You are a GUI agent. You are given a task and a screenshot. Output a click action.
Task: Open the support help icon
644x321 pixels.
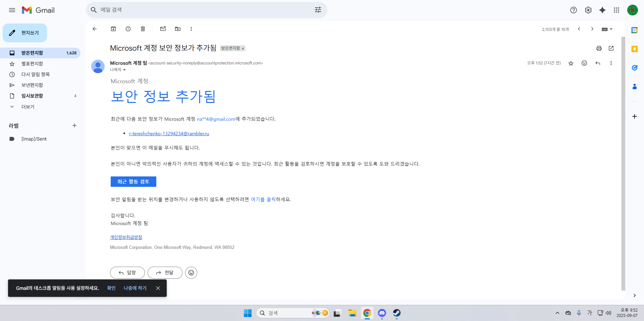[574, 10]
